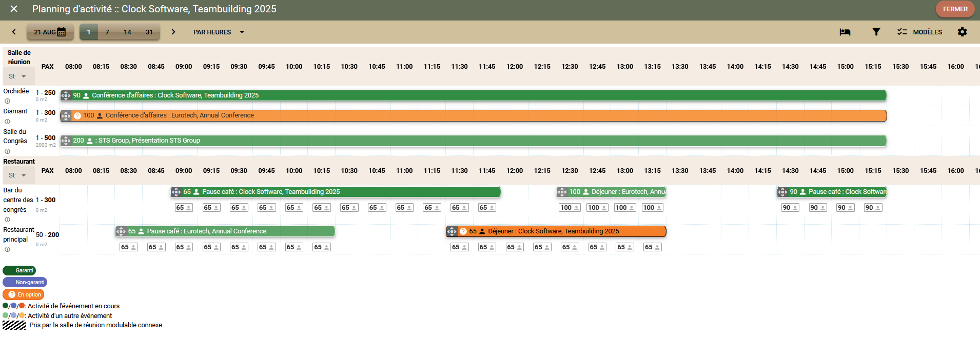Go to next day arrow
The image size is (980, 337).
point(173,32)
